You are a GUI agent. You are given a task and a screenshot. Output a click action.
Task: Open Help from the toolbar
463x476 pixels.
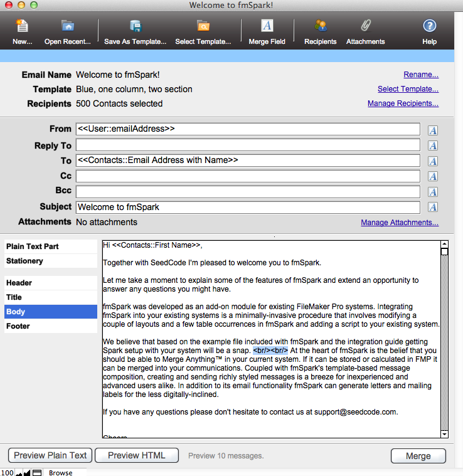(429, 26)
